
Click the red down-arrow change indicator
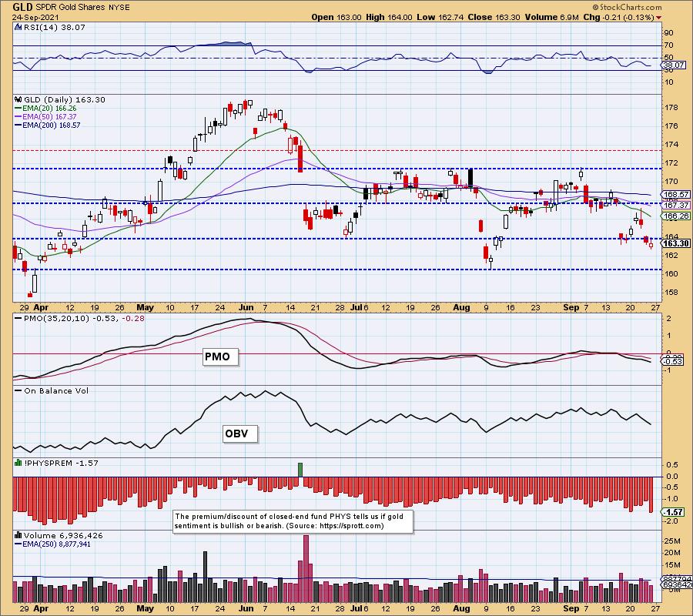[x=659, y=18]
